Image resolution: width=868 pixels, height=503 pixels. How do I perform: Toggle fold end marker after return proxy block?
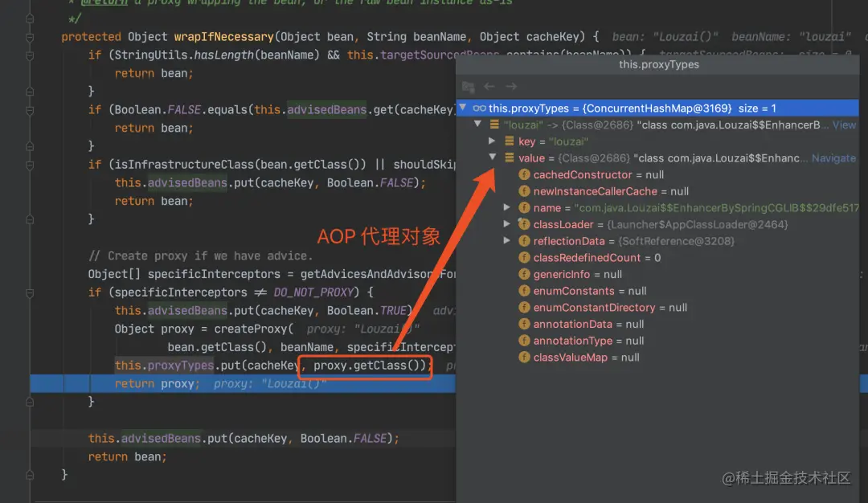(30, 403)
